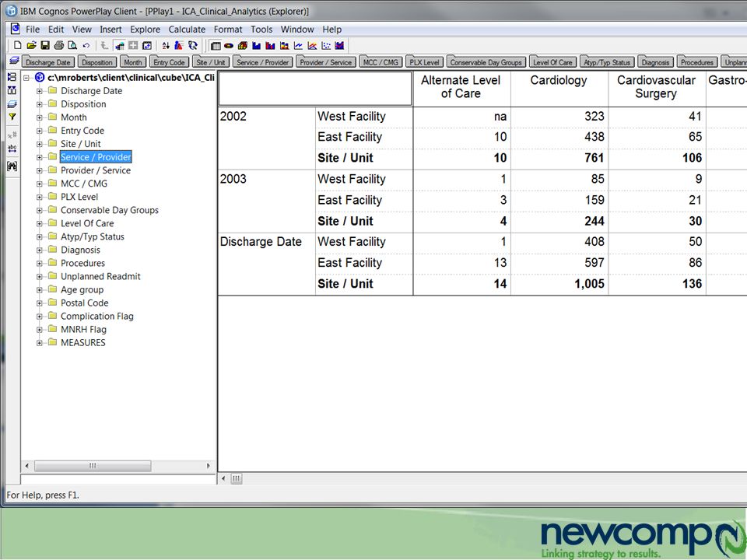This screenshot has height=560, width=747.
Task: Select the Age group tree item
Action: [82, 289]
